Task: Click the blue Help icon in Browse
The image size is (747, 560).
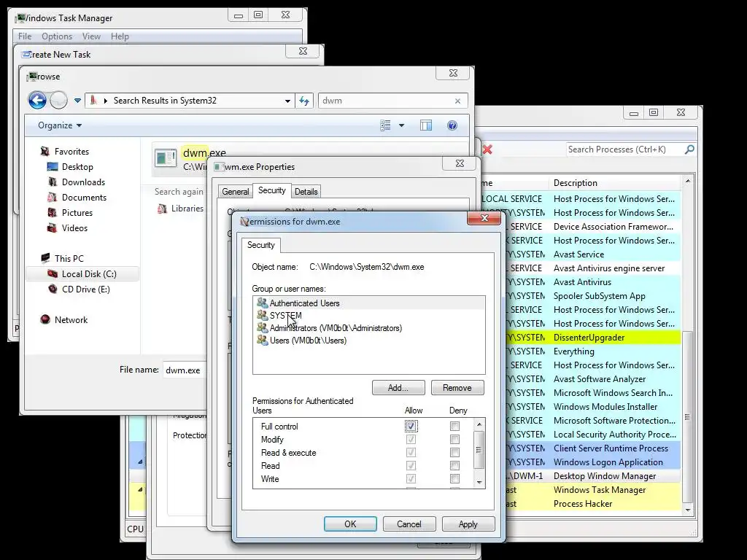Action: pyautogui.click(x=452, y=125)
